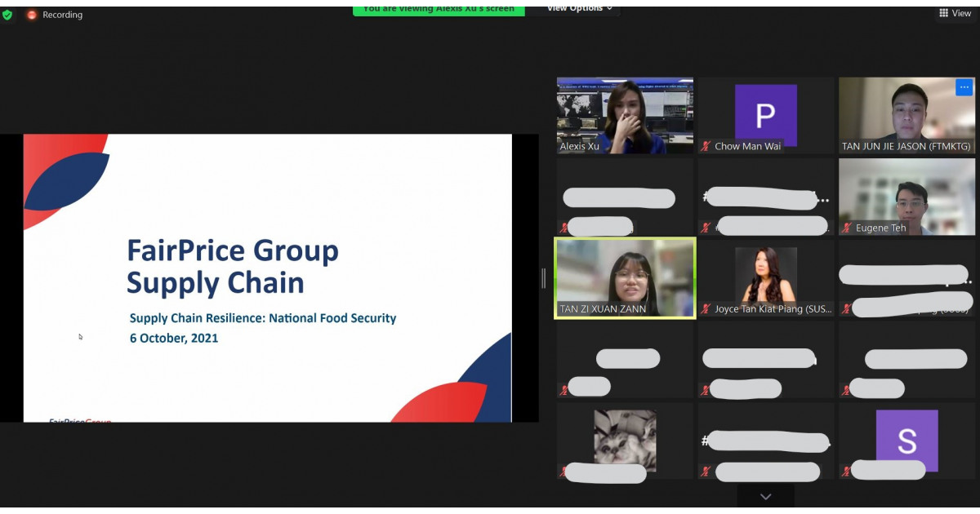Click the FairPrice Group logo on the slide
The image size is (980, 514).
pos(79,423)
